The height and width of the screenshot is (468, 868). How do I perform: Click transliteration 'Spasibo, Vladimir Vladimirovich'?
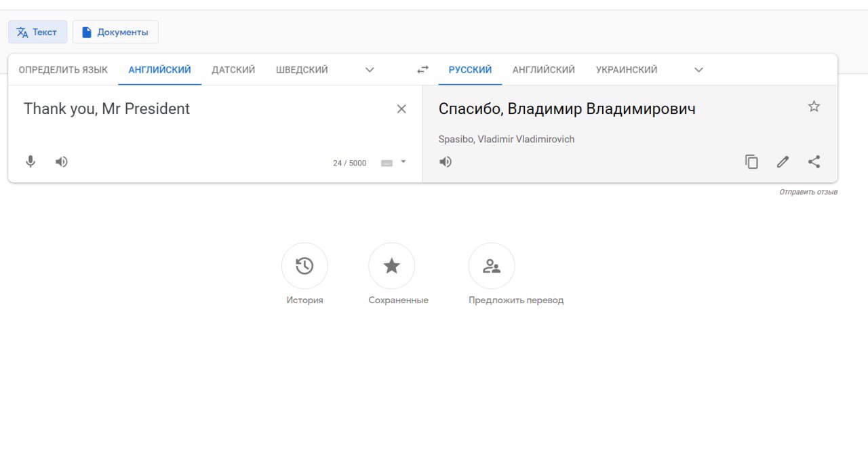507,139
